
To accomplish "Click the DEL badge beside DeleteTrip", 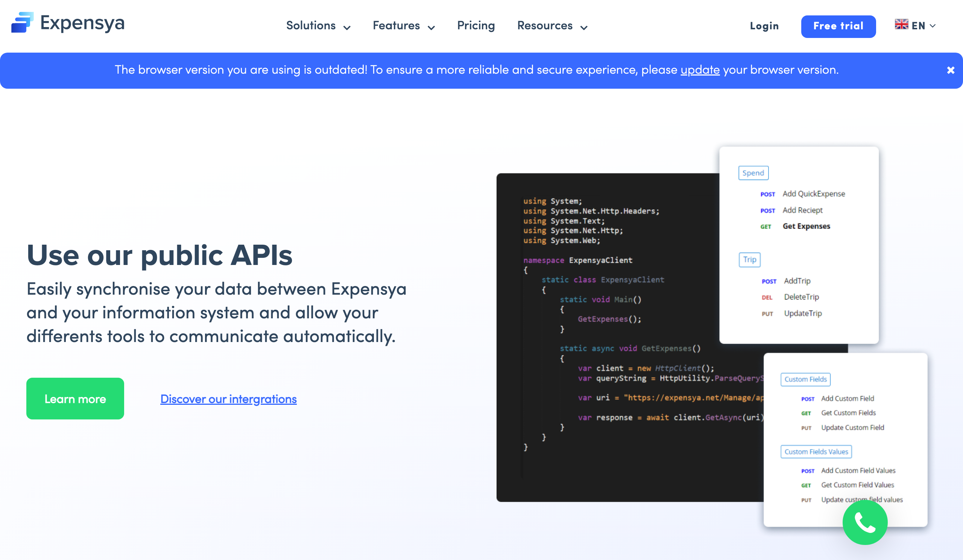I will [767, 297].
